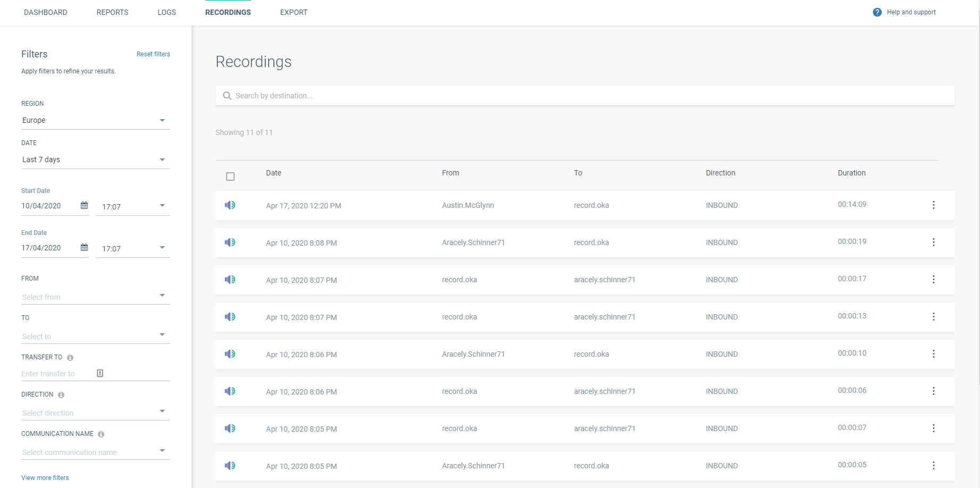Click the Reset filters link
Viewport: 980px width, 488px height.
(x=153, y=54)
